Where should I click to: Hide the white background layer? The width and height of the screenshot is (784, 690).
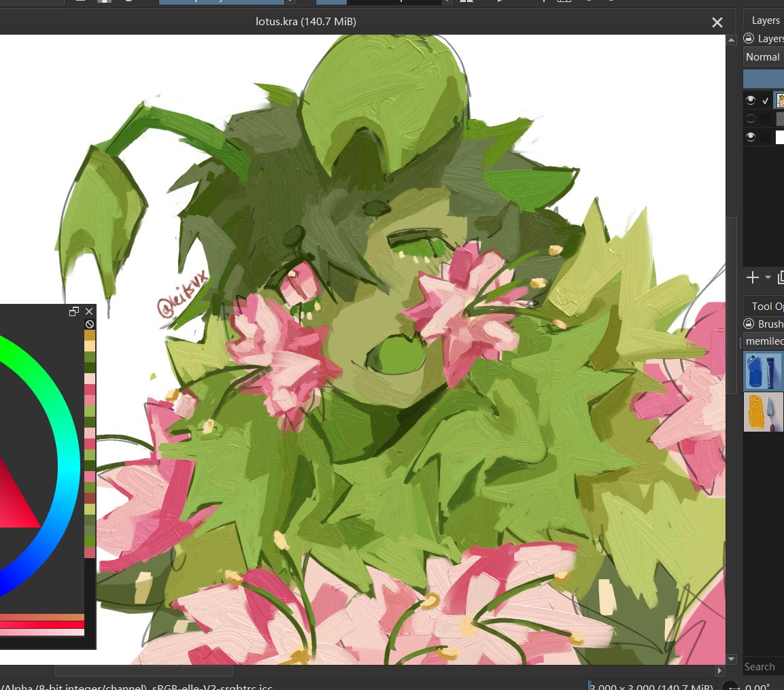751,137
